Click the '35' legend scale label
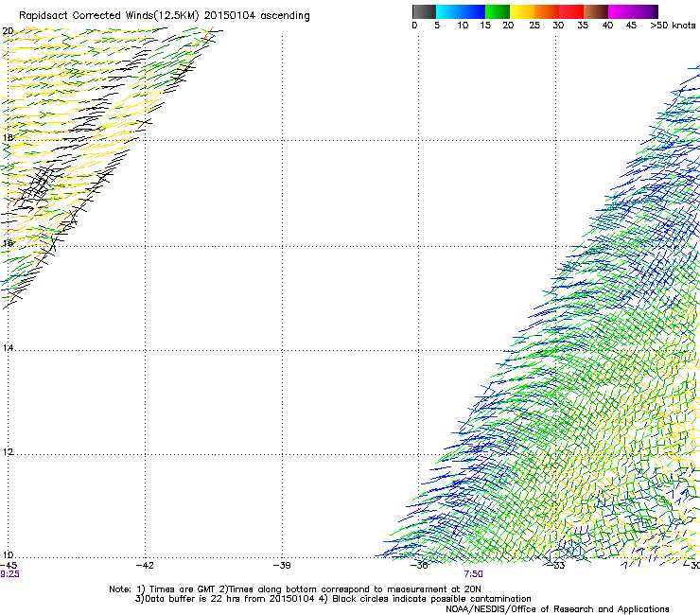700x615 pixels. (583, 26)
